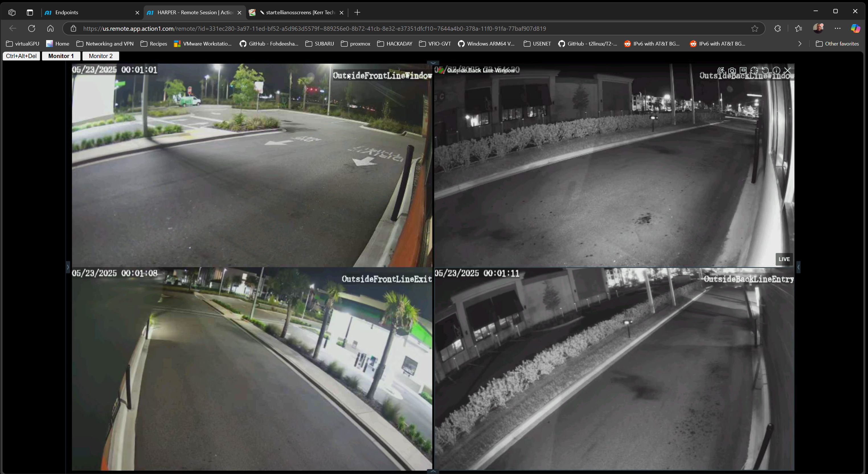Expand the top collapsed toolbar chevron above camera grid
Image resolution: width=868 pixels, height=474 pixels.
pyautogui.click(x=433, y=63)
